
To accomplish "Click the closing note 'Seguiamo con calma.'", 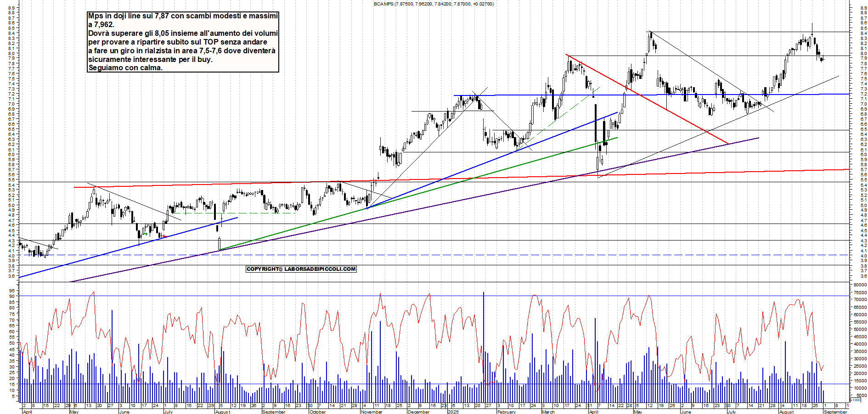I will click(125, 67).
